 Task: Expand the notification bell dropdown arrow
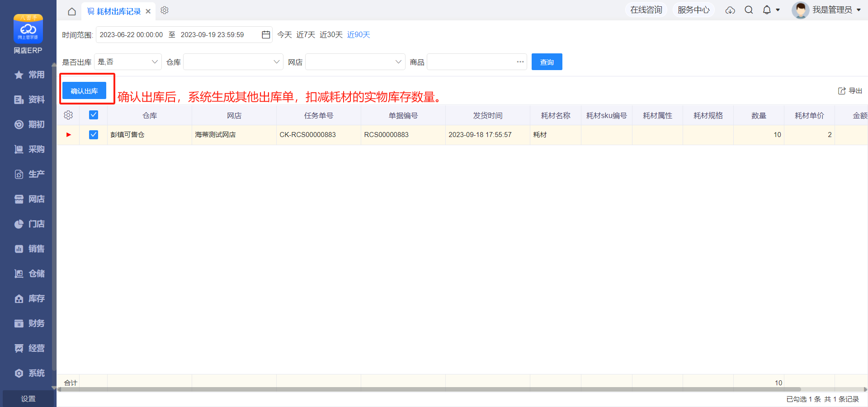click(x=778, y=10)
